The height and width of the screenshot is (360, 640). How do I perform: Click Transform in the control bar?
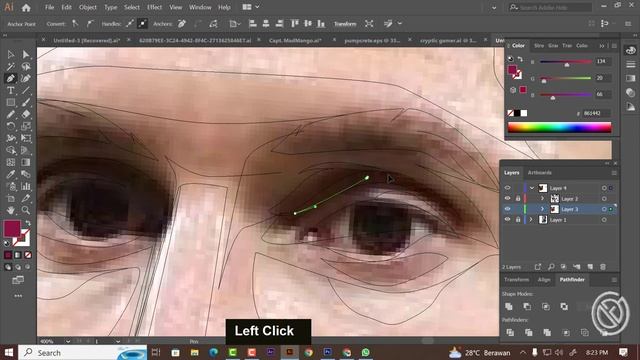point(345,24)
